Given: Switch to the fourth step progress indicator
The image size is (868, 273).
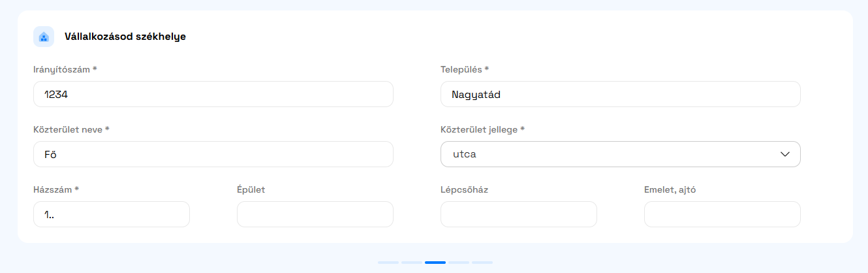Looking at the screenshot, I should [458, 263].
